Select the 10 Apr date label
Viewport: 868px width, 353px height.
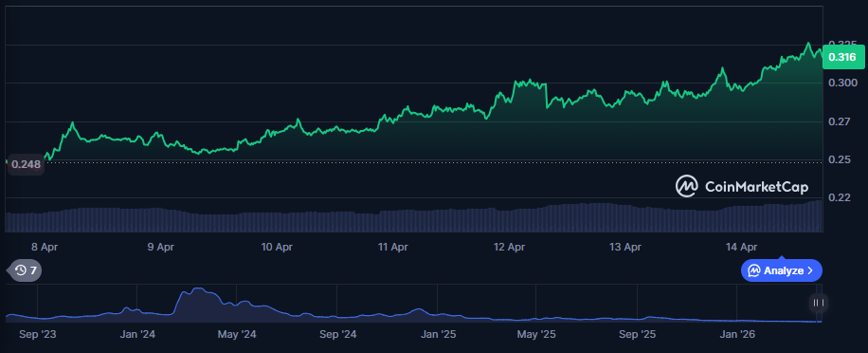(x=277, y=247)
